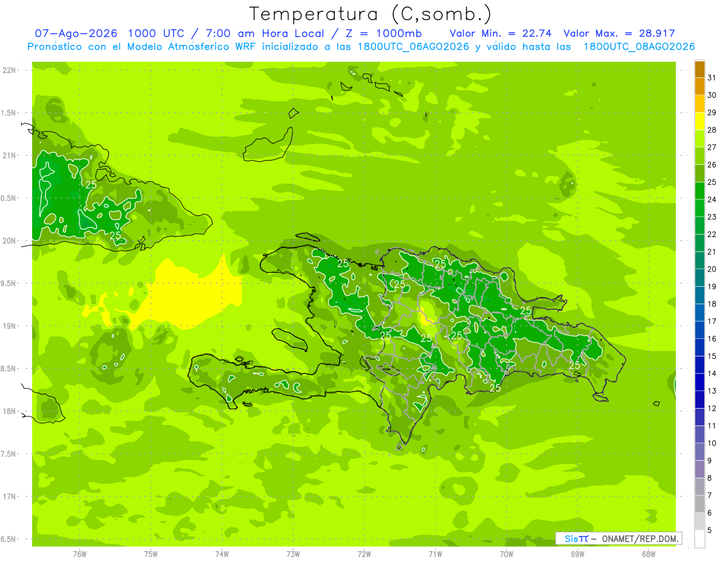Click legend value label '21'
The image size is (728, 562).
(x=712, y=252)
